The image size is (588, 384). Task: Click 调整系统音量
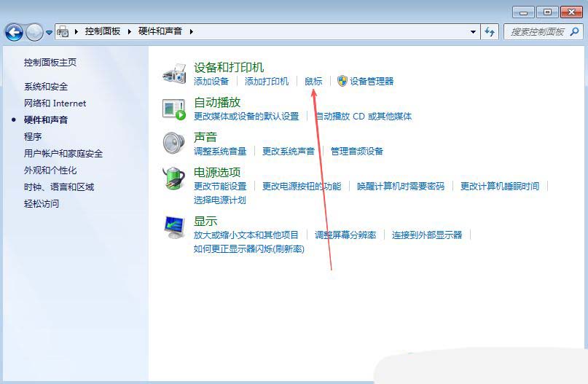(x=220, y=151)
